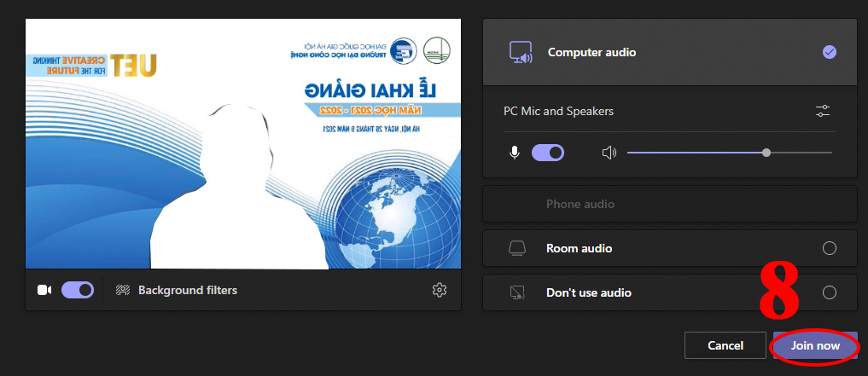The height and width of the screenshot is (376, 868).
Task: Adjust the speaker volume slider
Action: pos(766,153)
